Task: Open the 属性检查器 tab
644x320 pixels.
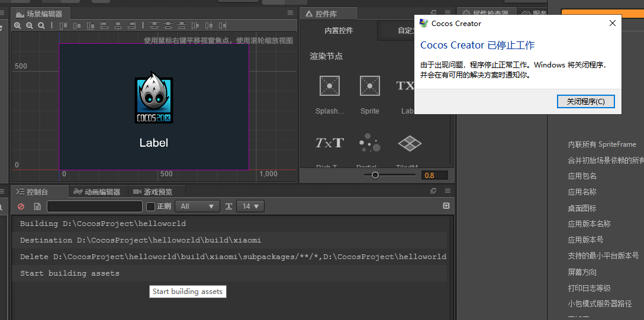Action: 486,14
